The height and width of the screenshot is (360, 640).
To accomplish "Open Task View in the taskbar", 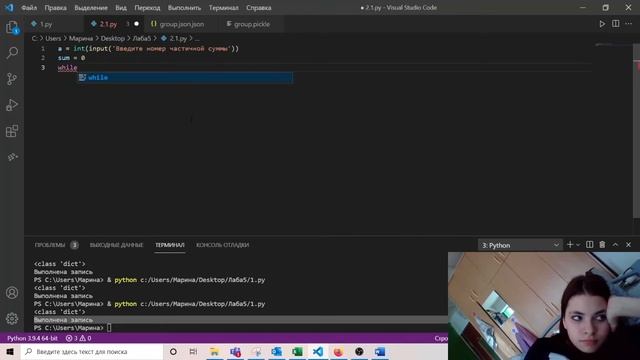I will click(x=193, y=351).
